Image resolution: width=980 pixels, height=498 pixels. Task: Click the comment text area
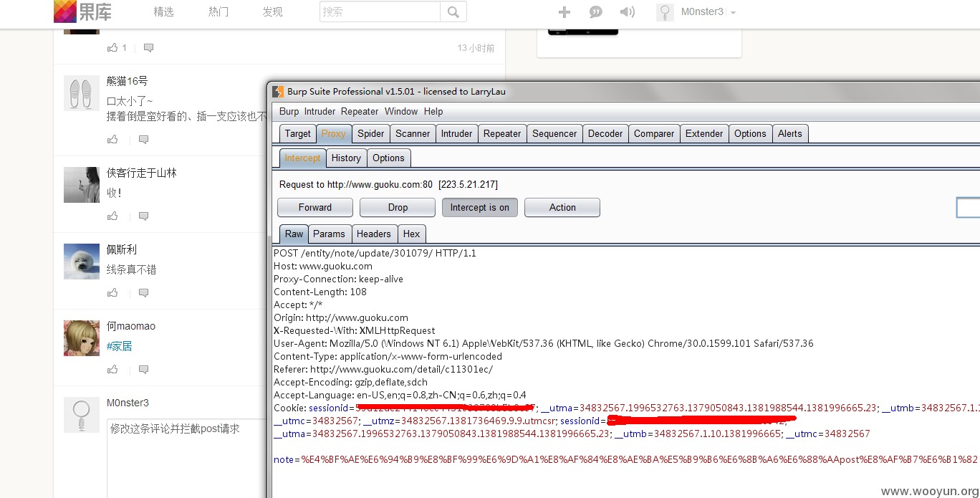tap(186, 458)
